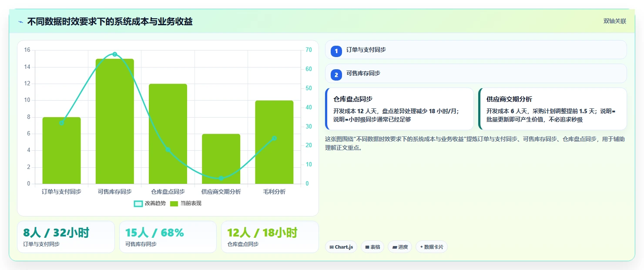Click the 毛利分析 green bar
Screen dimensions: 644x270
point(274,142)
